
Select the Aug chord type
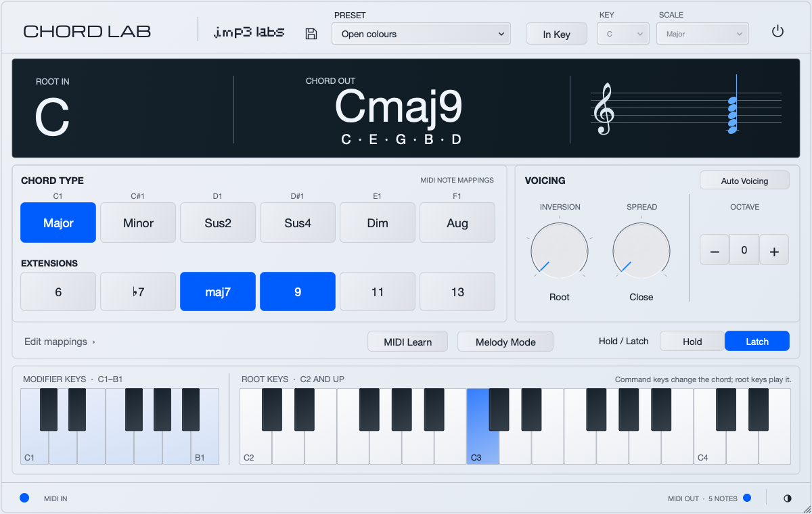457,223
